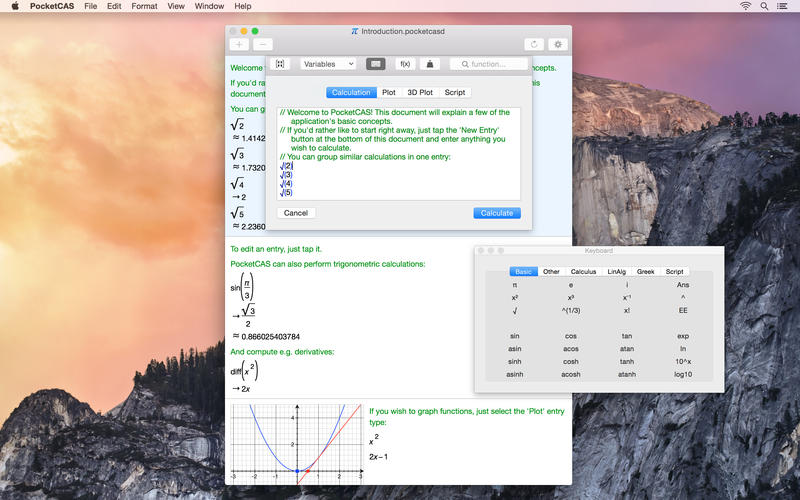The image size is (800, 500).
Task: Click the add entry plus button
Action: (240, 44)
